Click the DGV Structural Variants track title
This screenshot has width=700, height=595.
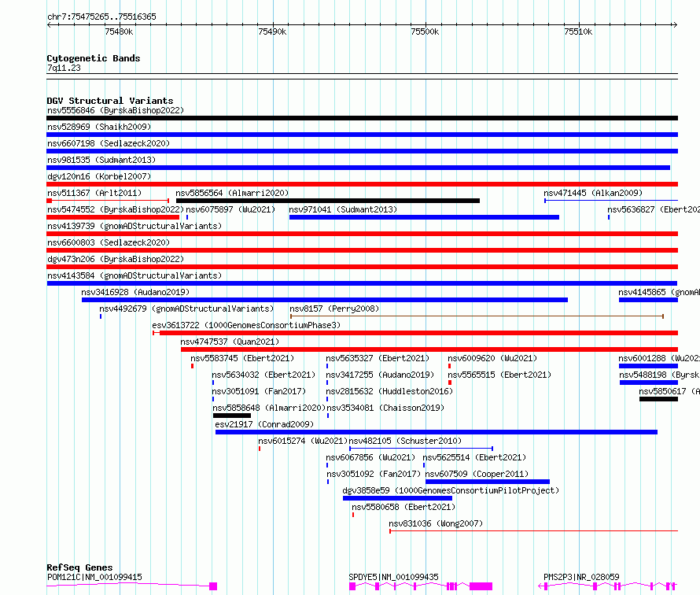[x=110, y=101]
